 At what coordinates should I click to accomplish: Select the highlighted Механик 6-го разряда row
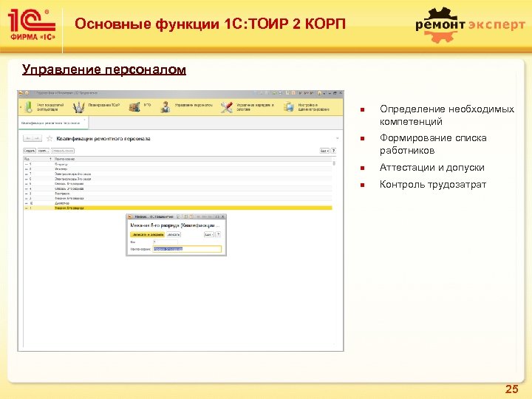click(x=178, y=208)
